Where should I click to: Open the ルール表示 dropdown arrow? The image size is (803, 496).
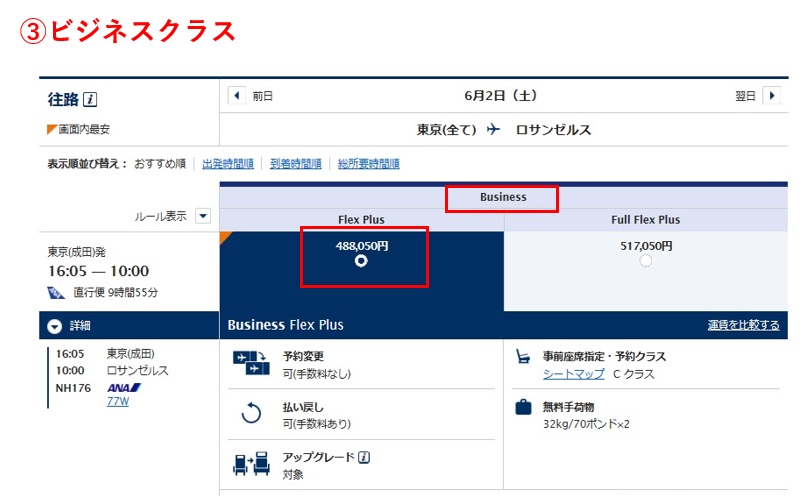click(203, 216)
